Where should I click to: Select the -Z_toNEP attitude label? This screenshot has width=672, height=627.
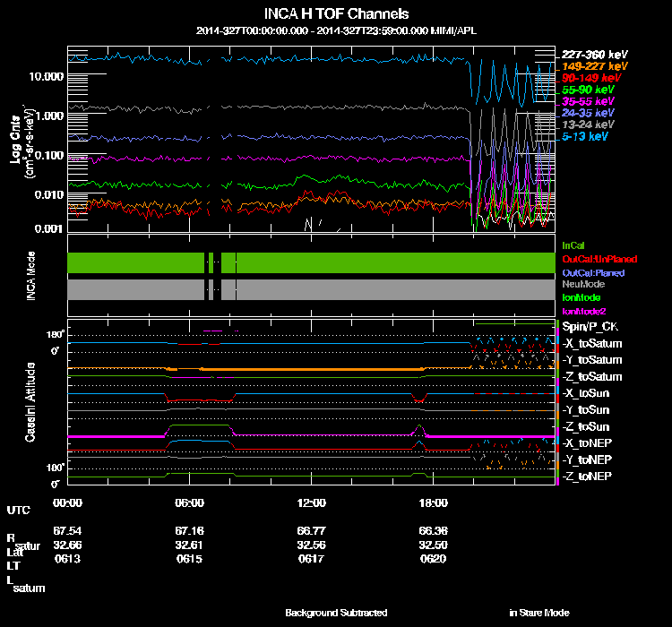click(x=588, y=476)
